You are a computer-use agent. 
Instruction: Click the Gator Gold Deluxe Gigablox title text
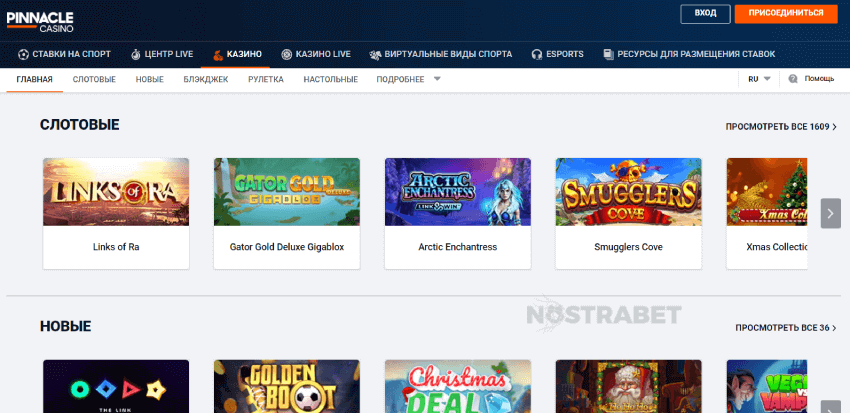[287, 247]
